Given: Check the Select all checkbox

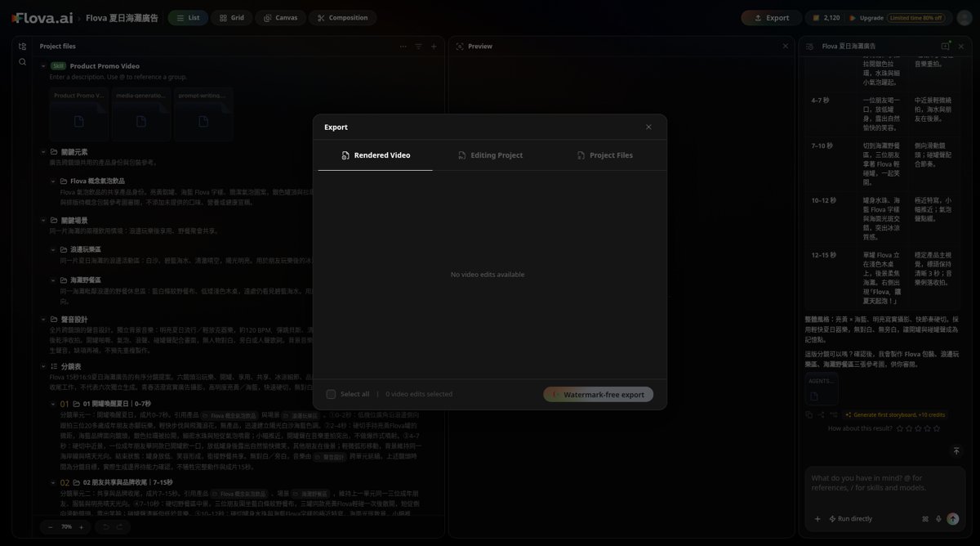Looking at the screenshot, I should (x=331, y=394).
